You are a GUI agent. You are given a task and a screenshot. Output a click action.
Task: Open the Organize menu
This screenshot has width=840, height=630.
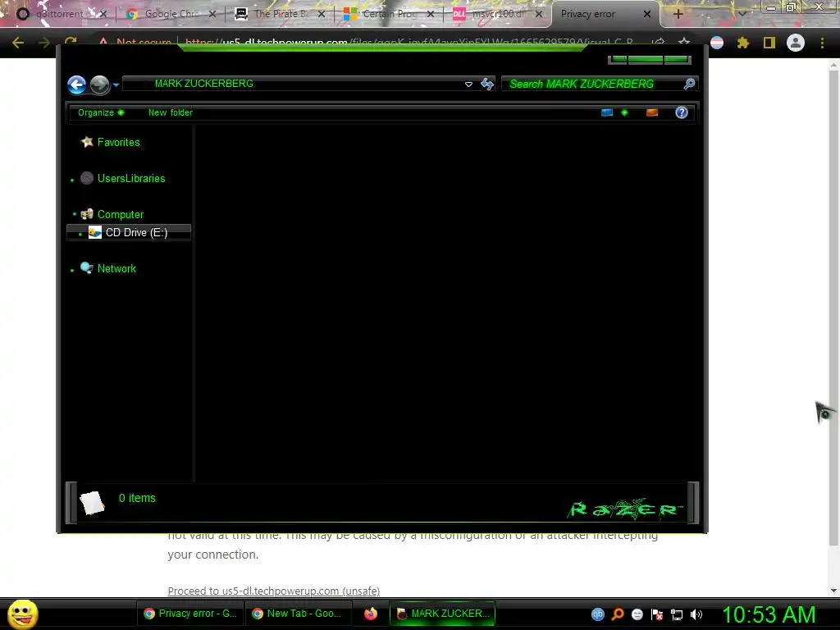coord(101,112)
